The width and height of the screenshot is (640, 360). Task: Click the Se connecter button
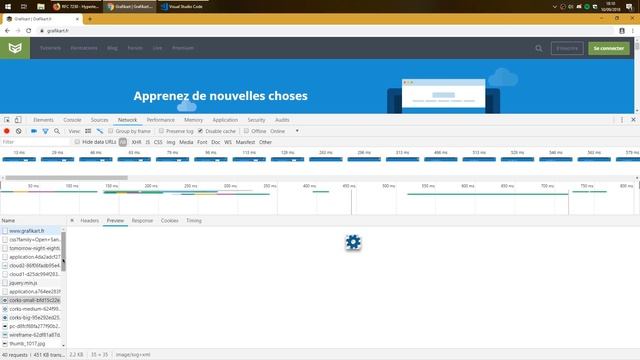pos(609,48)
